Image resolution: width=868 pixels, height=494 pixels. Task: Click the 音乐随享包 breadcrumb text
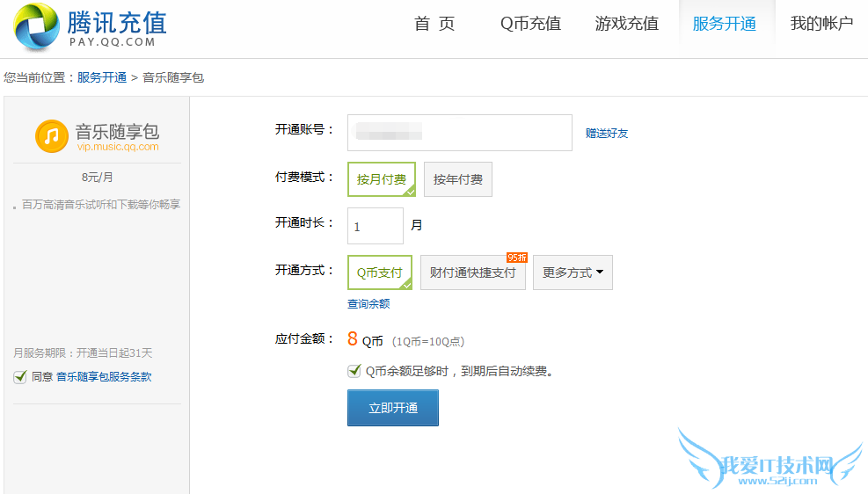pyautogui.click(x=173, y=77)
